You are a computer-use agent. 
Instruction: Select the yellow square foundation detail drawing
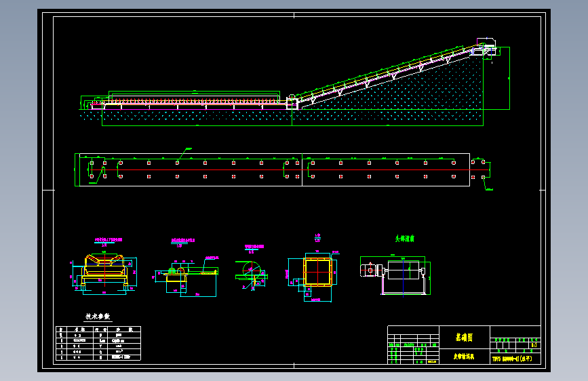tap(317, 273)
